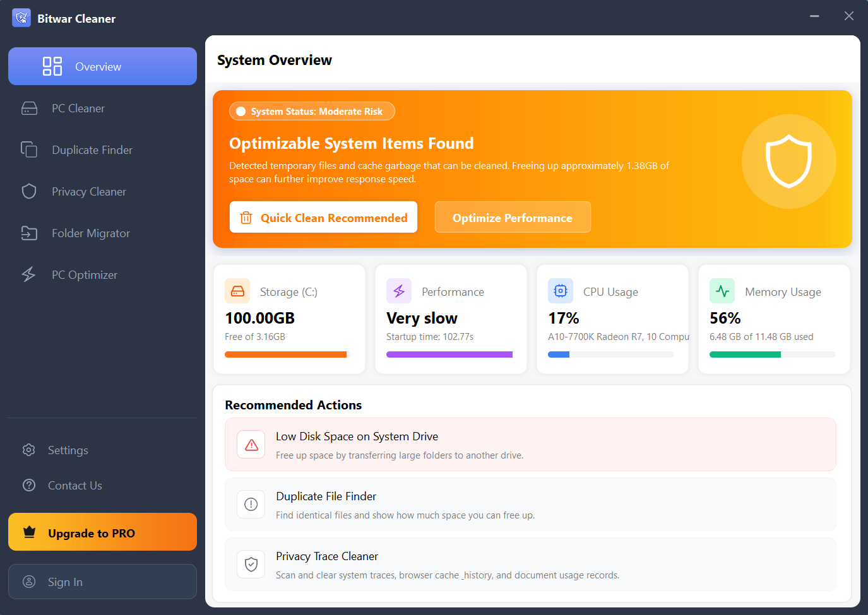Click the System Overview title

tap(275, 60)
